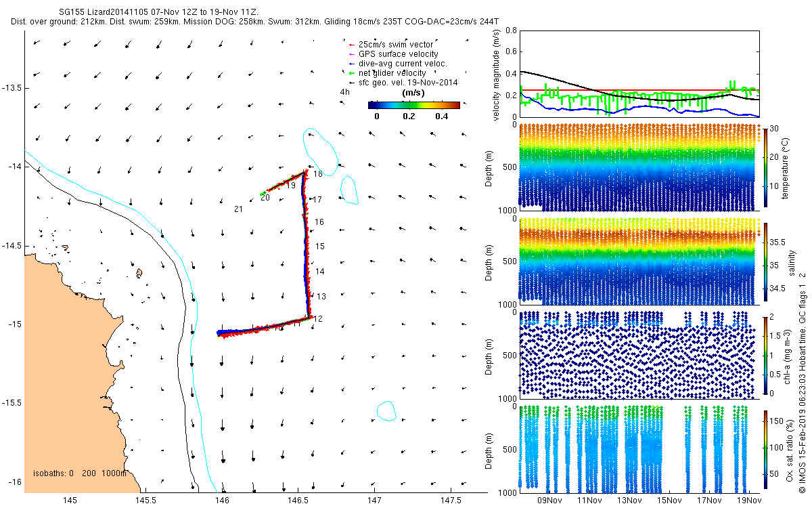Click the '4h' label near the legend
Screen dimensions: 812x508
coord(345,92)
